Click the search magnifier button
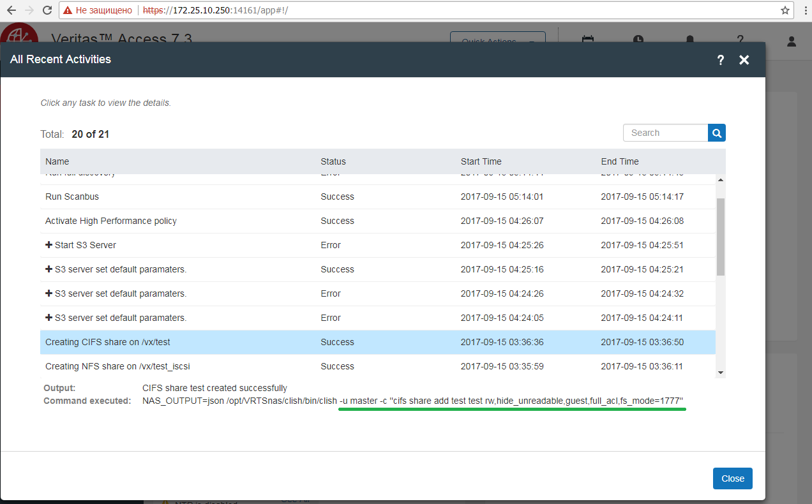The width and height of the screenshot is (812, 504). 717,133
